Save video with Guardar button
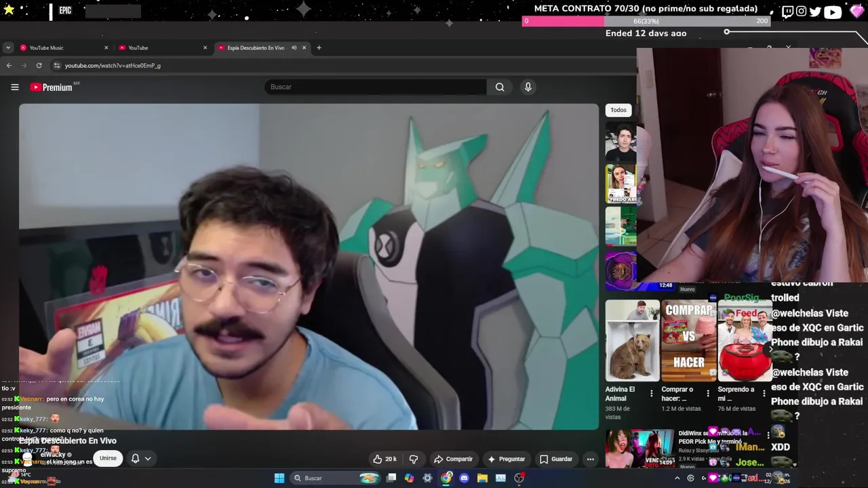This screenshot has height=488, width=868. pyautogui.click(x=555, y=459)
